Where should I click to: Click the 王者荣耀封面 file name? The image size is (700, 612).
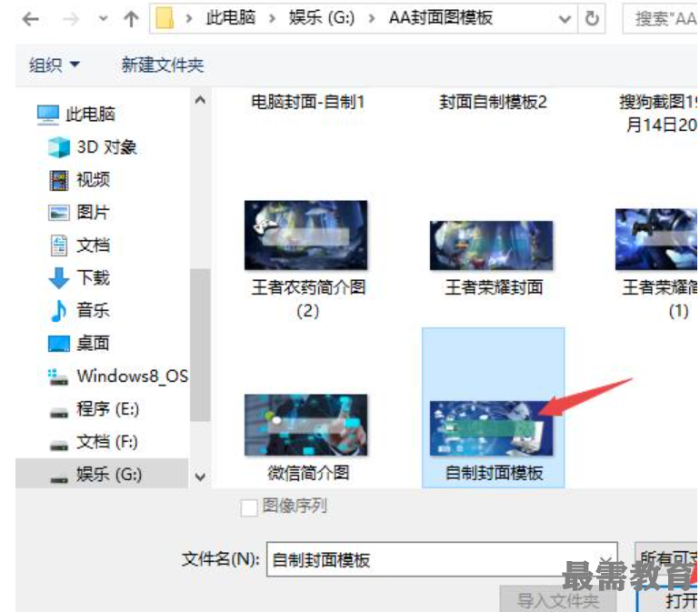494,287
